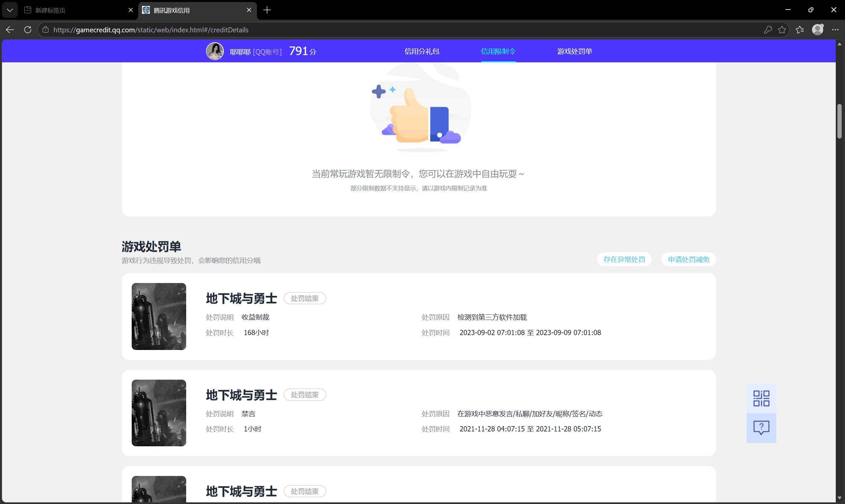The height and width of the screenshot is (504, 845).
Task: Jump to 游戏处罚单 navigation tab
Action: pyautogui.click(x=575, y=51)
